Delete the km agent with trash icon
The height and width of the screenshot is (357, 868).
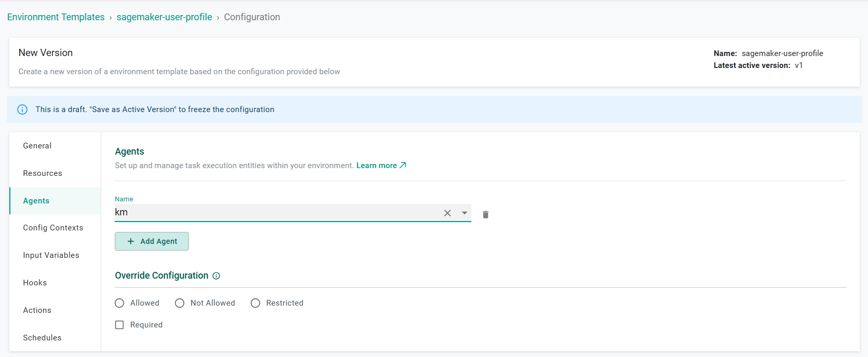[485, 214]
